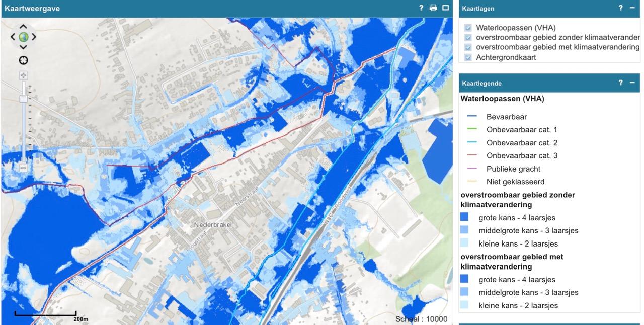Viewport: 644px width, 325px height.
Task: Open help for Kaartweergave panel
Action: pos(421,8)
